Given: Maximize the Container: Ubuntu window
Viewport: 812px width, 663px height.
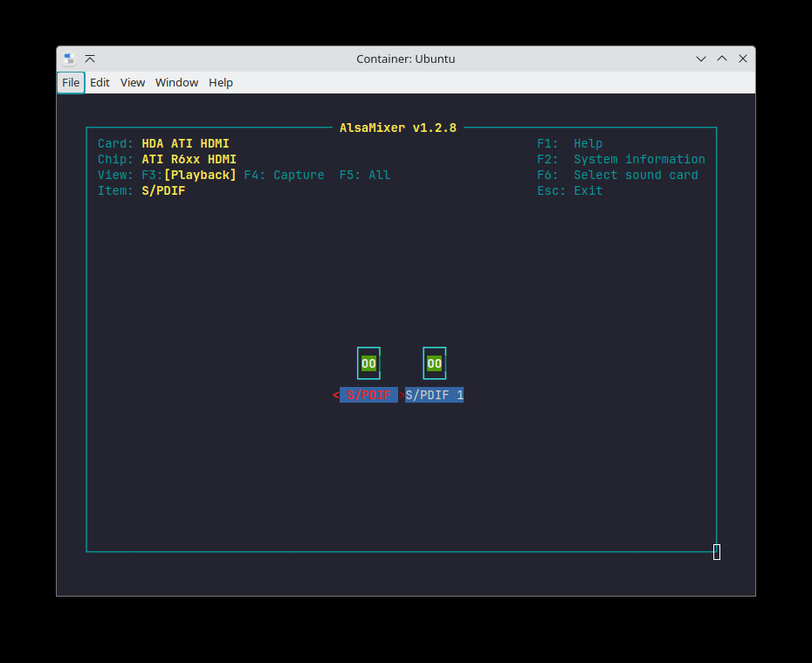Looking at the screenshot, I should click(722, 59).
